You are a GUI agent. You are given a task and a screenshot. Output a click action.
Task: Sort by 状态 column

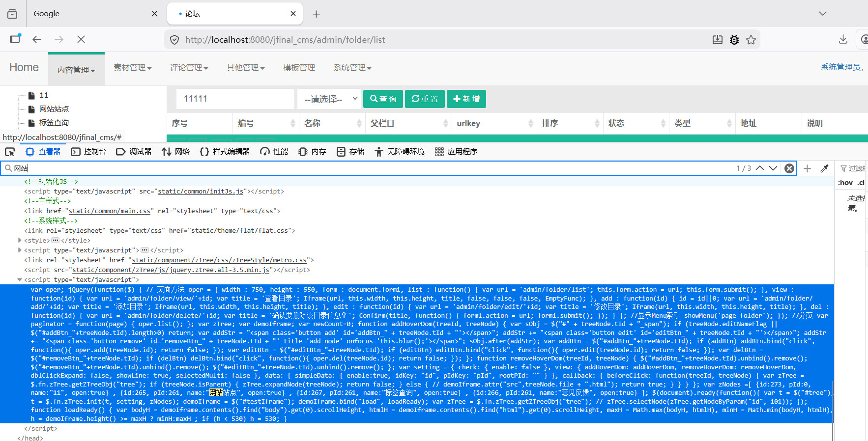point(636,123)
